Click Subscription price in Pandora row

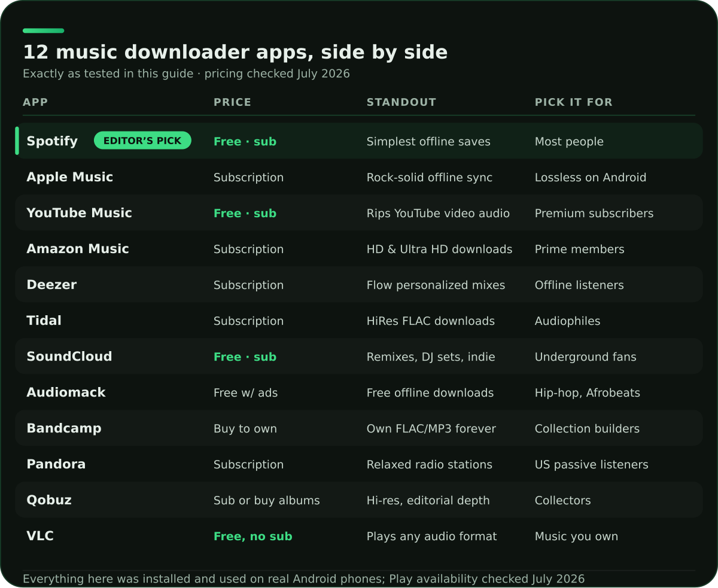pyautogui.click(x=248, y=465)
